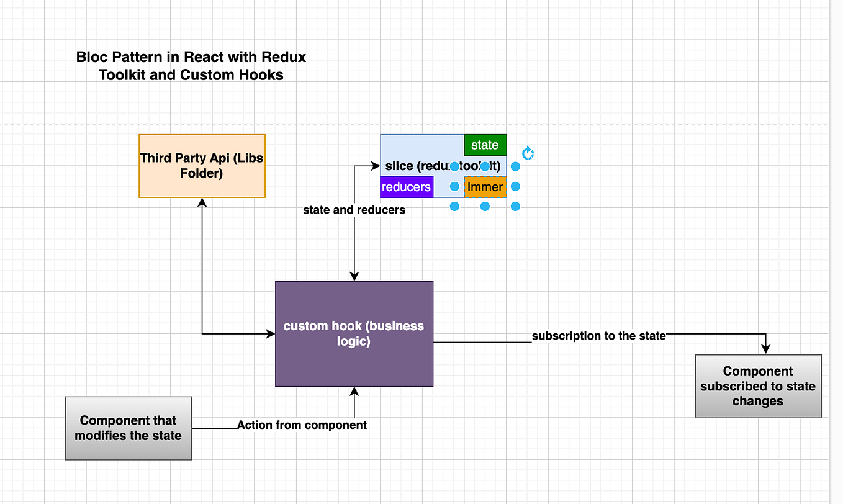Click the right-side selection handle of the Immer shape
This screenshot has width=843, height=504.
(x=515, y=187)
